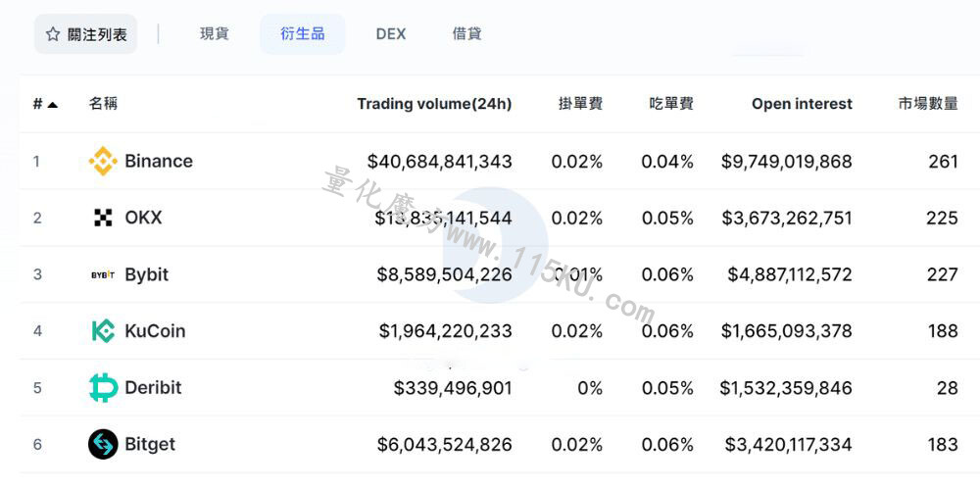Screen dimensions: 980x490
Task: Click Bybit taker fee 0.06%
Action: pos(667,275)
